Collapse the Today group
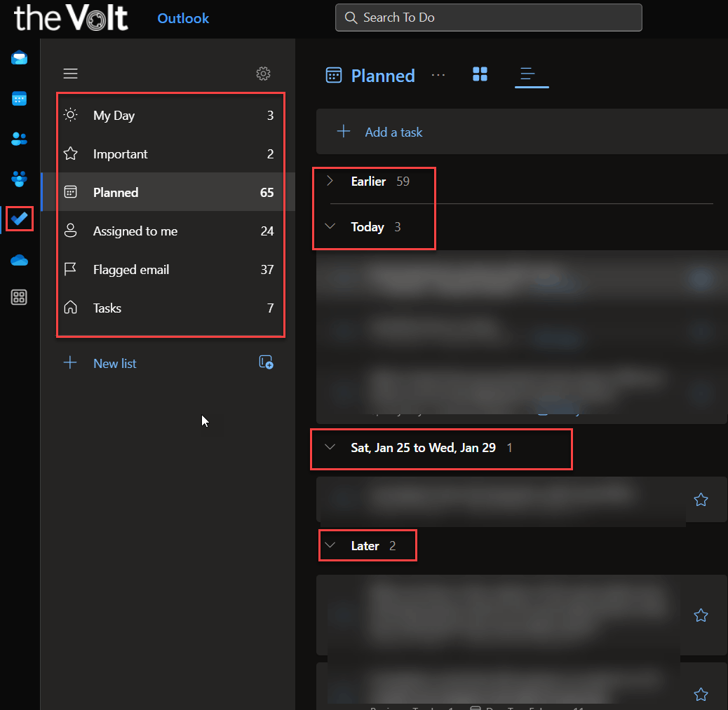 [330, 226]
